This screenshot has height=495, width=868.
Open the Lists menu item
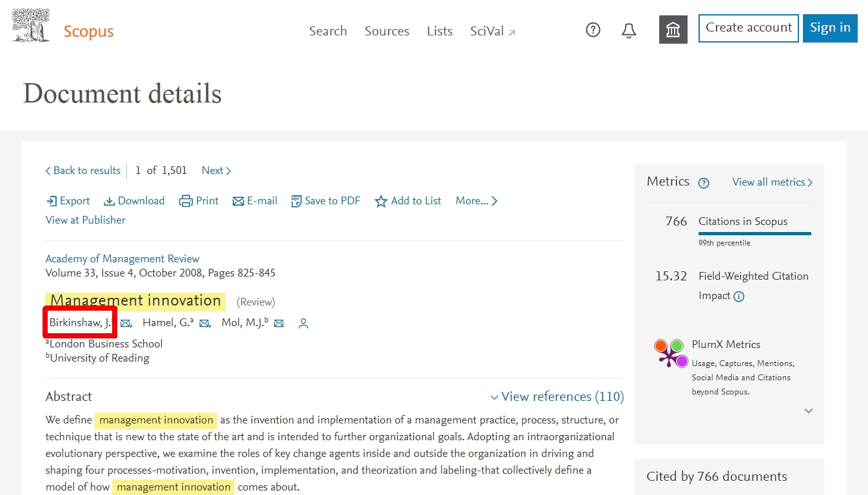pos(439,31)
